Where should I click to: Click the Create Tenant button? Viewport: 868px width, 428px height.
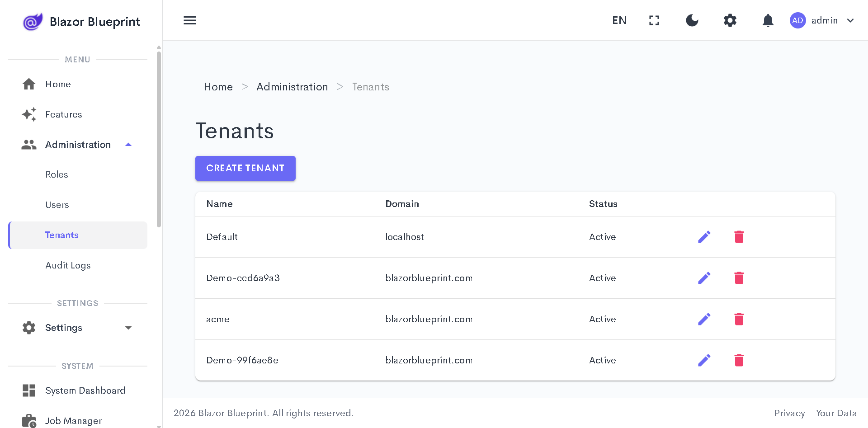245,168
